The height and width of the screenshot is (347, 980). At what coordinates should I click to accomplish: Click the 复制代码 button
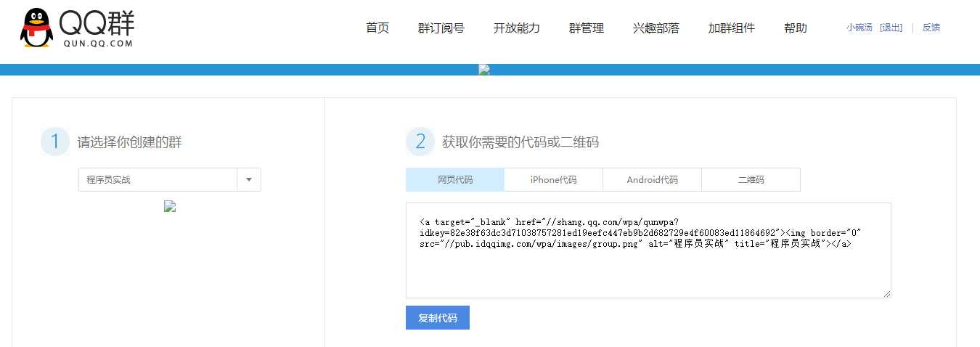[x=438, y=318]
